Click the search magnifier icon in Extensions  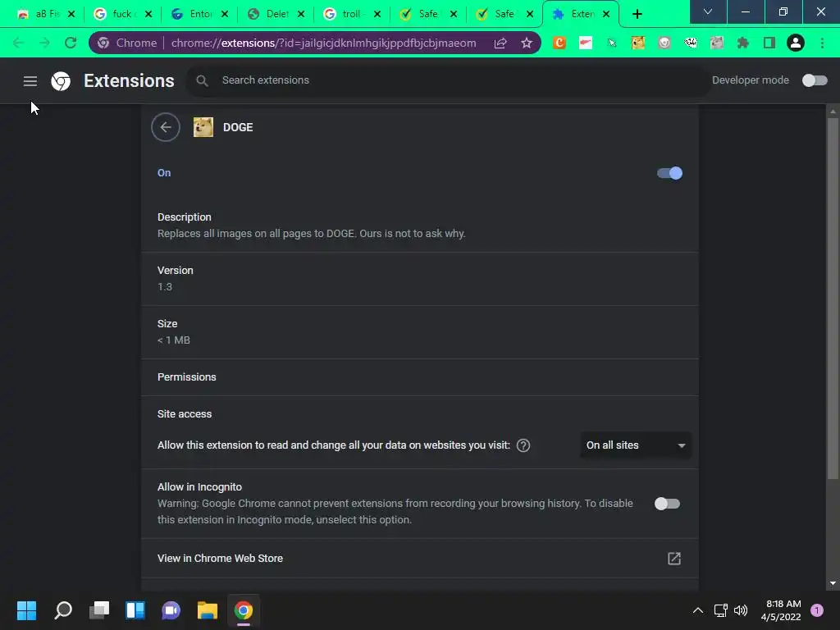tap(202, 81)
